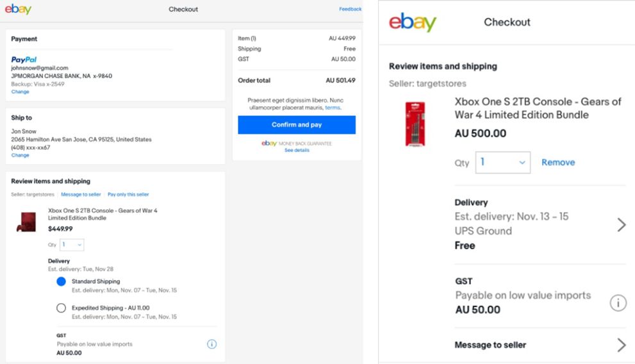Select the Standard Shipping radio option
The height and width of the screenshot is (364, 635).
pos(61,281)
